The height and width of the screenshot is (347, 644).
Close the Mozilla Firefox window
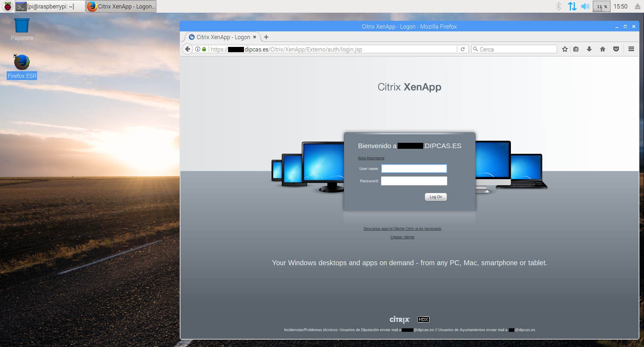(x=634, y=26)
